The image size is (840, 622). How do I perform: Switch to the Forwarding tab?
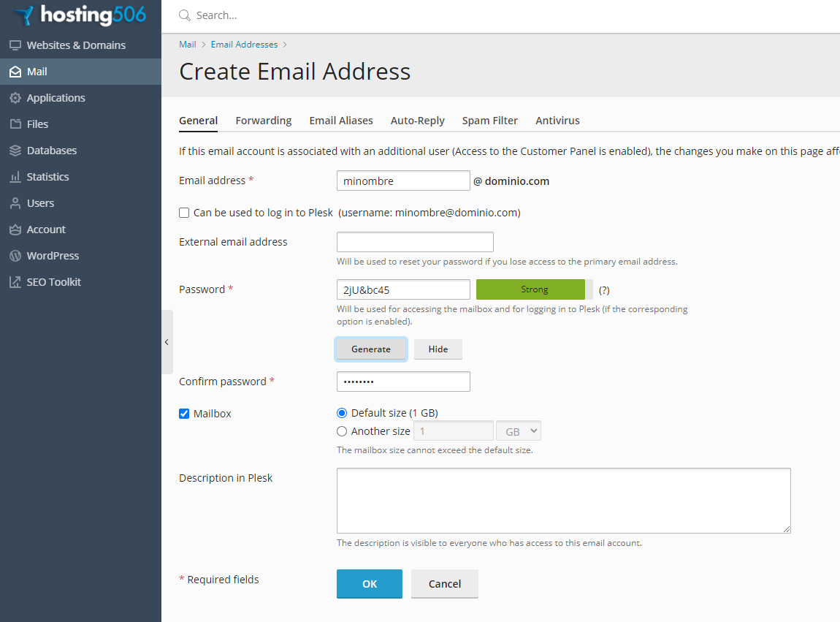(263, 120)
